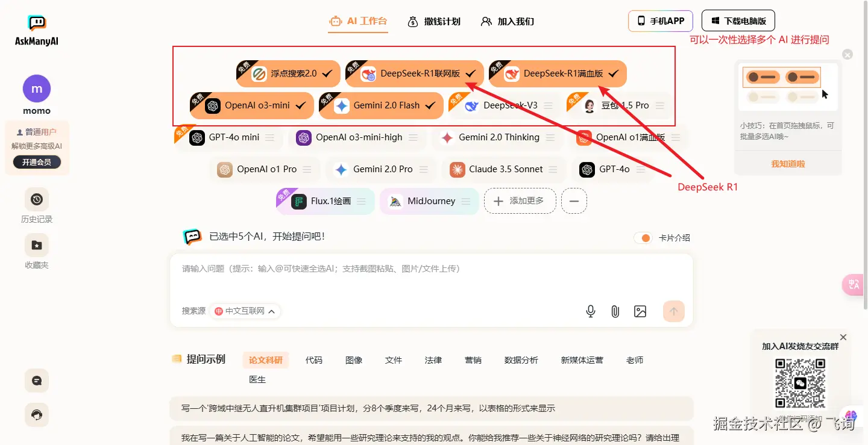Image resolution: width=868 pixels, height=445 pixels.
Task: Click the DeepSeek-V3 whale icon
Action: (x=472, y=105)
